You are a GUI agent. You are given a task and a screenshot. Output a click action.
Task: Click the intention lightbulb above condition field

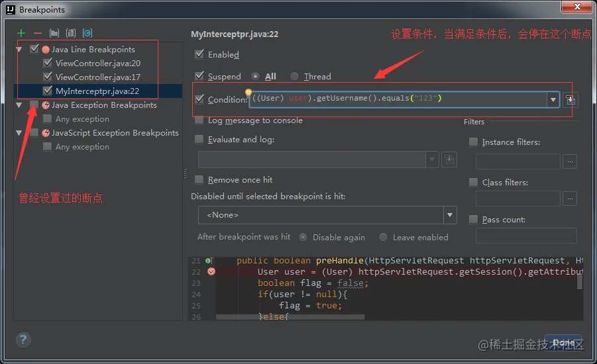coord(248,92)
